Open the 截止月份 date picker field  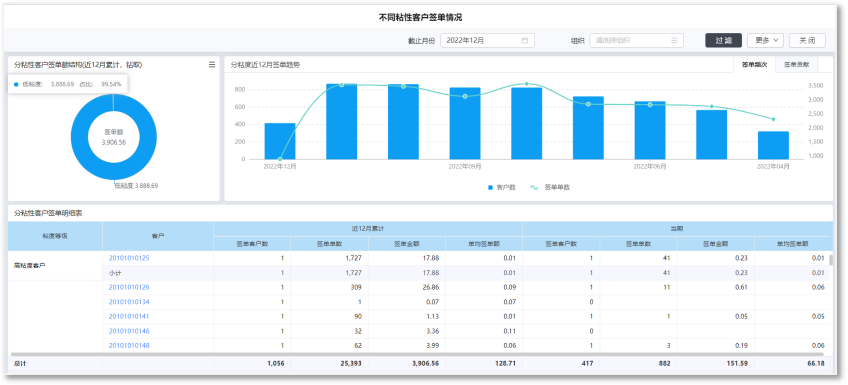487,41
